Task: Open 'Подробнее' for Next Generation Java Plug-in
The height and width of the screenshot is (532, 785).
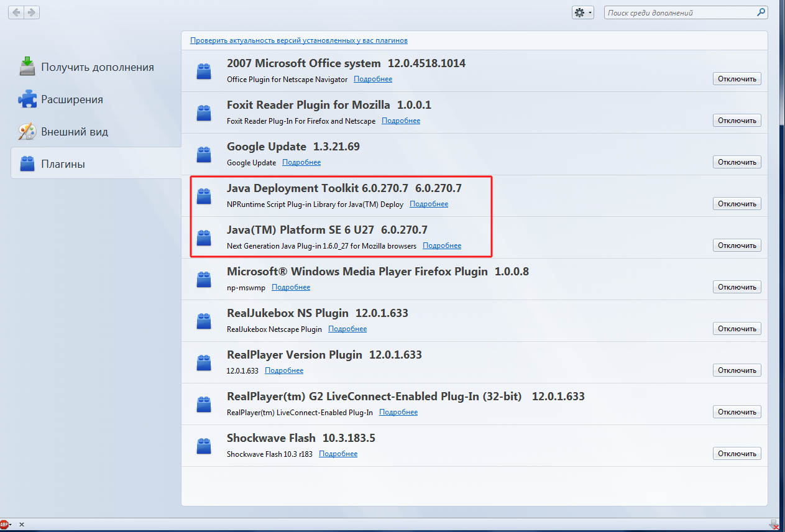Action: point(442,245)
